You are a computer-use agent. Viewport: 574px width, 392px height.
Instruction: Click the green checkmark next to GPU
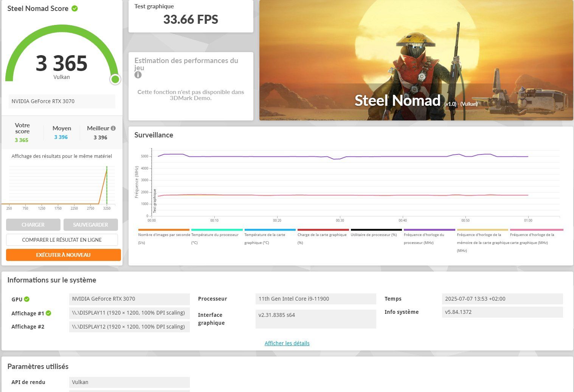coord(27,299)
